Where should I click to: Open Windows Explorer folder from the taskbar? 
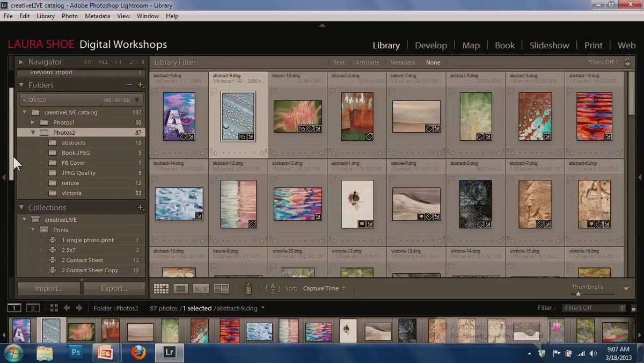[x=45, y=352]
